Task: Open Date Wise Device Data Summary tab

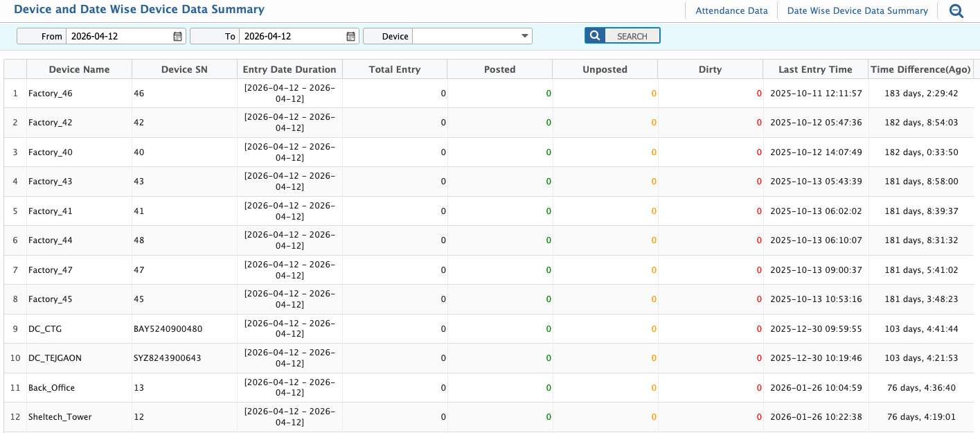Action: [x=857, y=11]
